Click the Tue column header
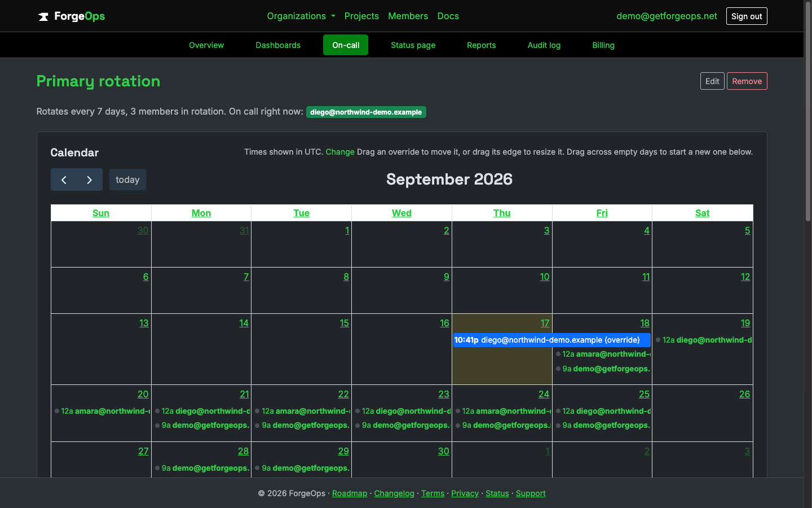Image resolution: width=812 pixels, height=508 pixels. (301, 213)
